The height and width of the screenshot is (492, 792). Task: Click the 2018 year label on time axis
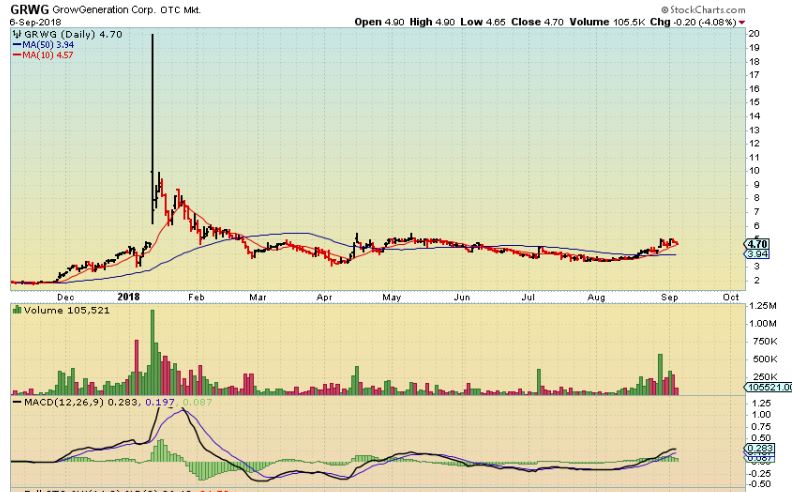[x=128, y=297]
